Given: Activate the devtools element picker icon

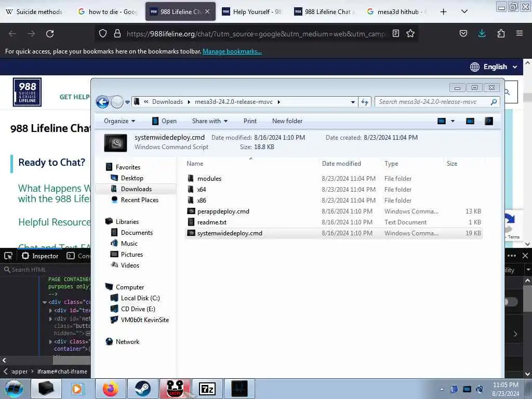Looking at the screenshot, I should [x=8, y=256].
